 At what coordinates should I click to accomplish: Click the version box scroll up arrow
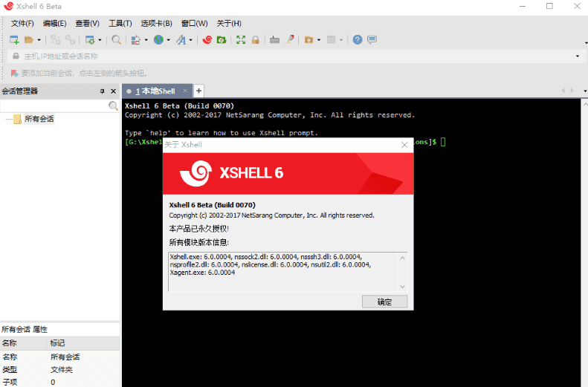(402, 258)
